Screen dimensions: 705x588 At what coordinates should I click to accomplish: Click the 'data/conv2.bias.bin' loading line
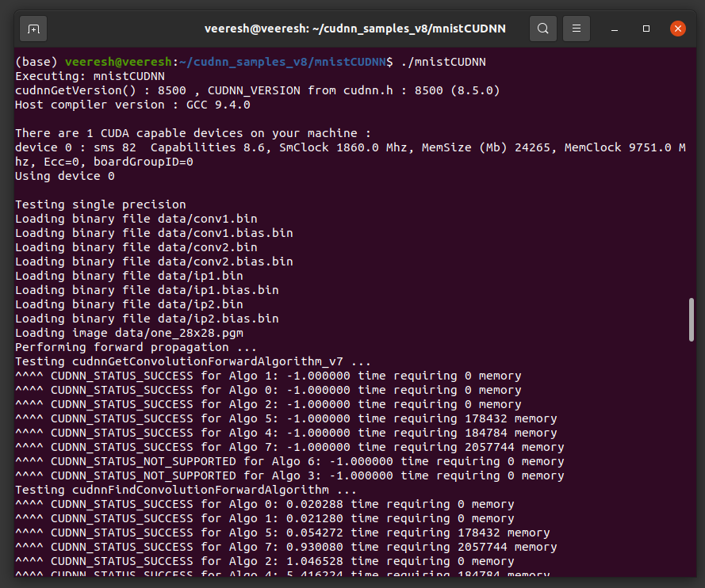click(154, 262)
